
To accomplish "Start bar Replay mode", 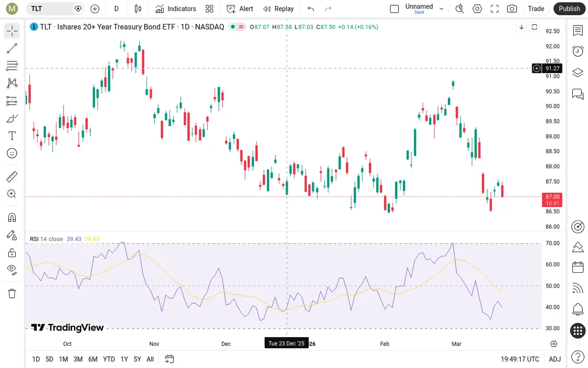I will [278, 8].
